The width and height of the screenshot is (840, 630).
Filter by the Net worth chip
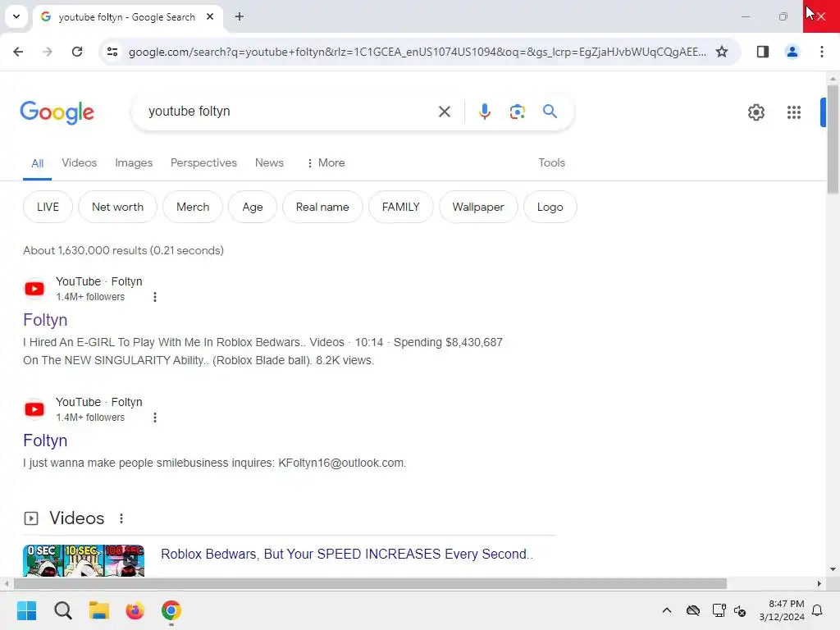coord(117,207)
